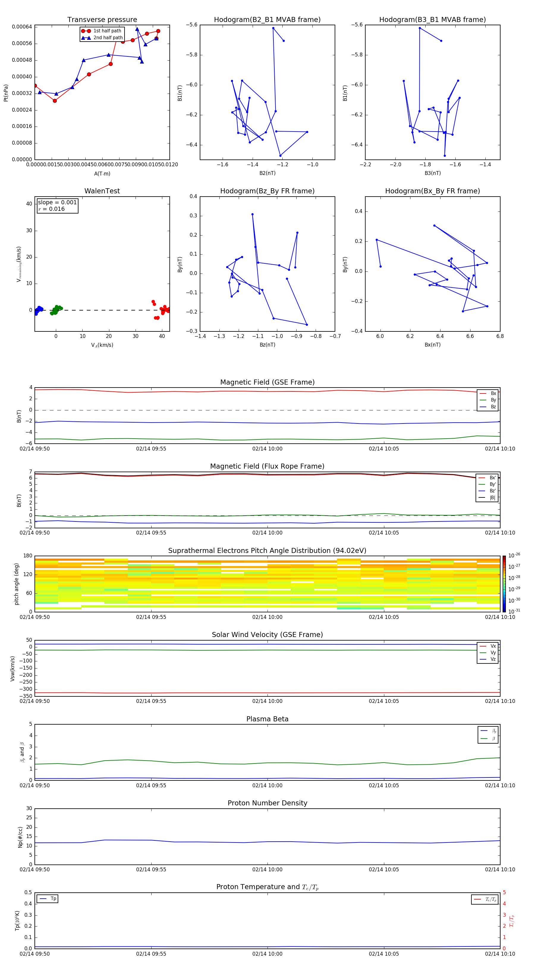This screenshot has height=980, width=535.
Task: Click the "Magnetic Field (Flux Rope Frame)" title
Action: (x=267, y=467)
